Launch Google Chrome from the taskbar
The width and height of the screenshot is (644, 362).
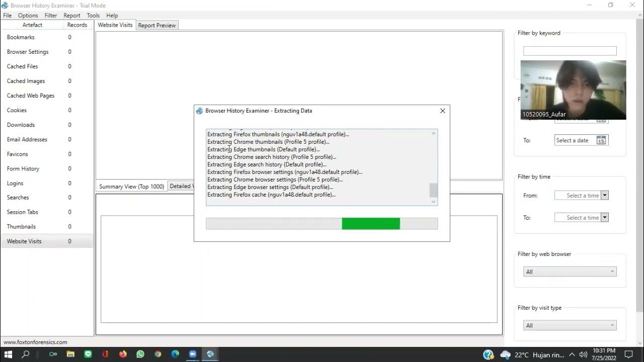(x=157, y=354)
